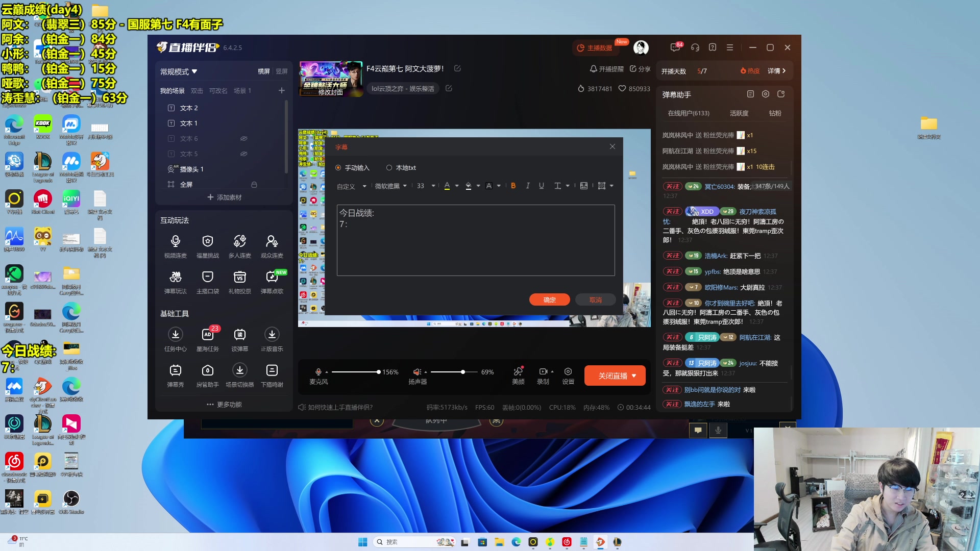
Task: Open fill color dropdown arrow
Action: tap(478, 186)
